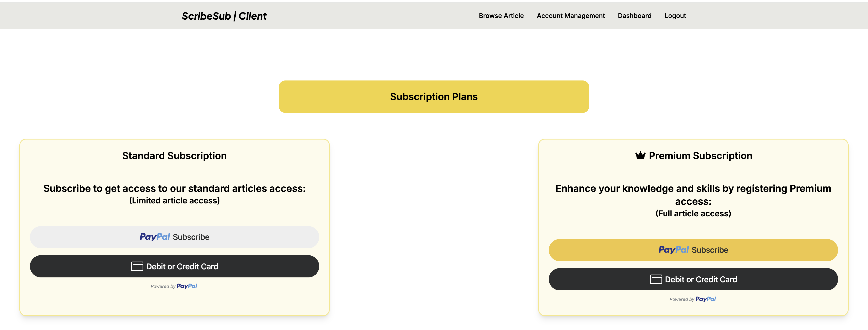Subscribe to Standard plan with PayPal
Image resolution: width=868 pixels, height=330 pixels.
[x=175, y=237]
